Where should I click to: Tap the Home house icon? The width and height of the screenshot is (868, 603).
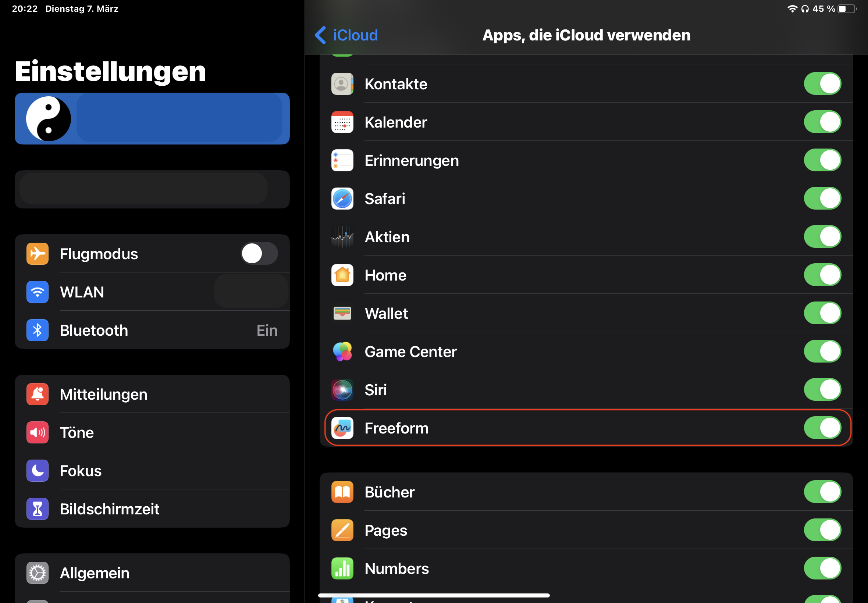click(342, 275)
